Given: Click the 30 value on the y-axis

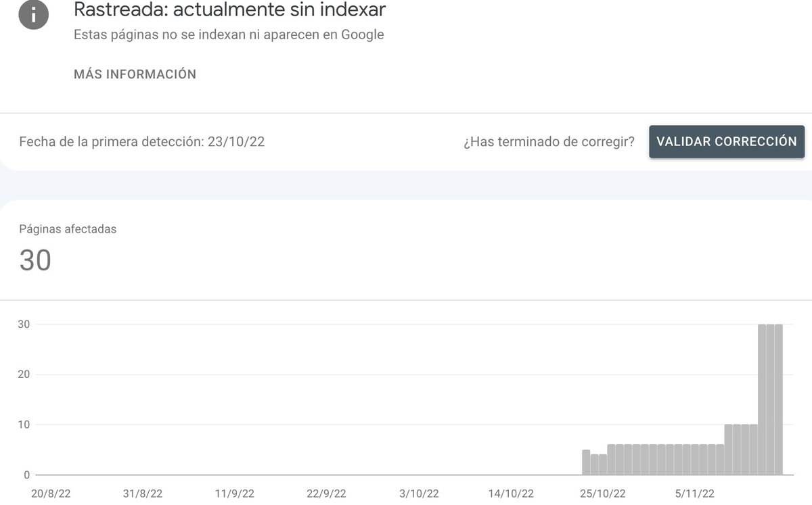Looking at the screenshot, I should click(26, 324).
